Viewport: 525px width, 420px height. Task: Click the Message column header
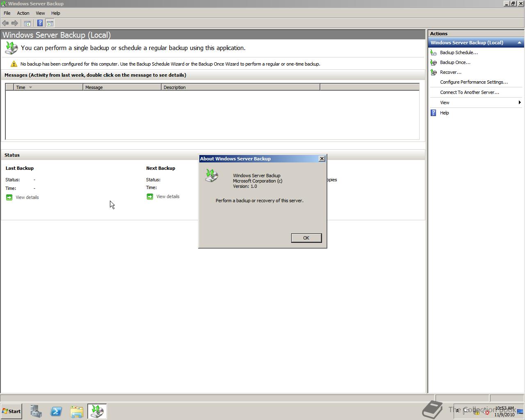pos(122,87)
